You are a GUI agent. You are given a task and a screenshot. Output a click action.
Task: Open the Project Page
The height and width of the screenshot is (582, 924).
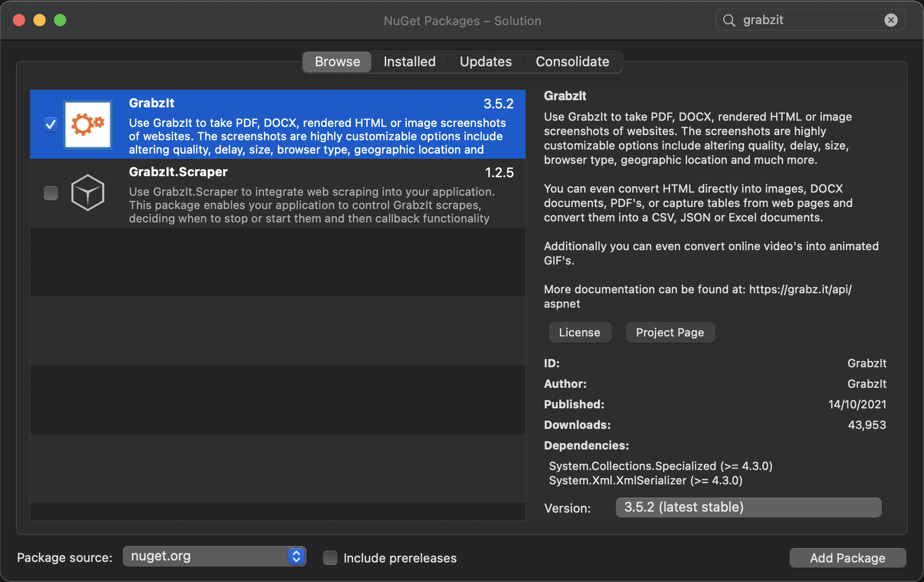pos(670,332)
